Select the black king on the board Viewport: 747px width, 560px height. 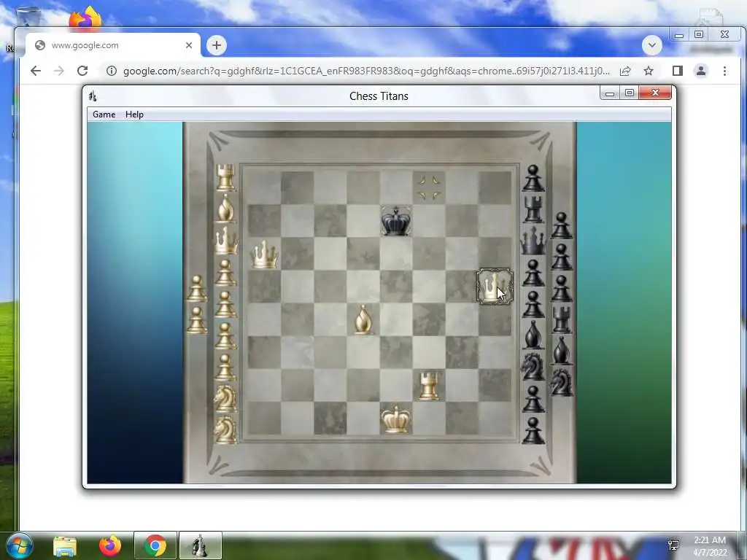coord(396,220)
